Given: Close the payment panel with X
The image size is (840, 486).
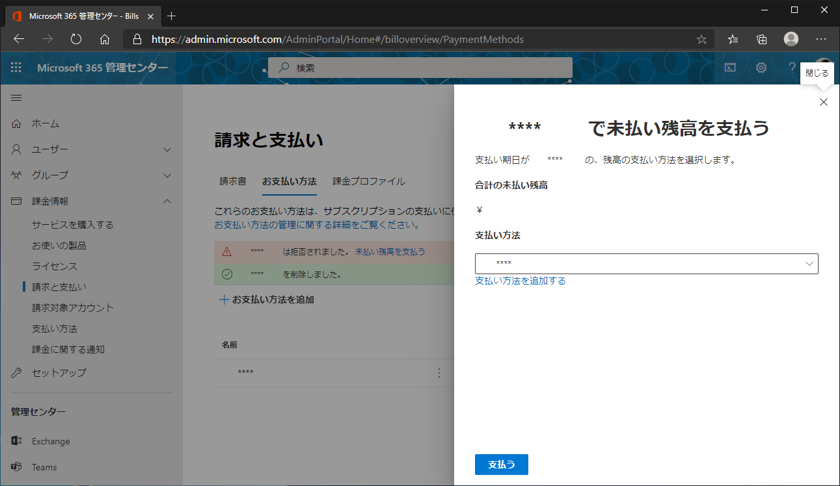Looking at the screenshot, I should point(823,102).
